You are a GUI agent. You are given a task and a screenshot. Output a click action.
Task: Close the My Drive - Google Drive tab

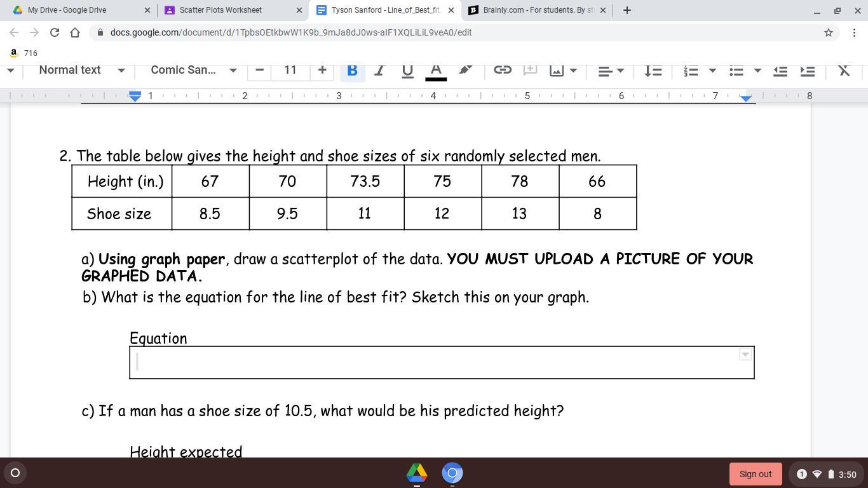coord(147,10)
